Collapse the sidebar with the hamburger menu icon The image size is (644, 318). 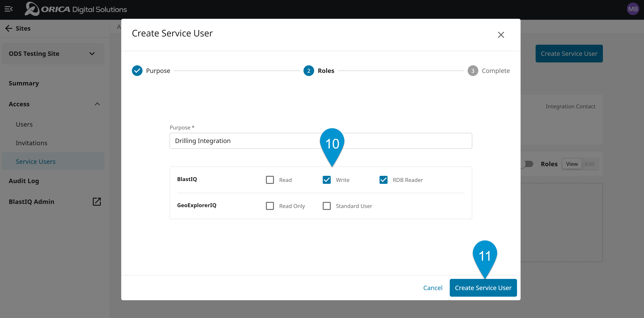[x=8, y=9]
